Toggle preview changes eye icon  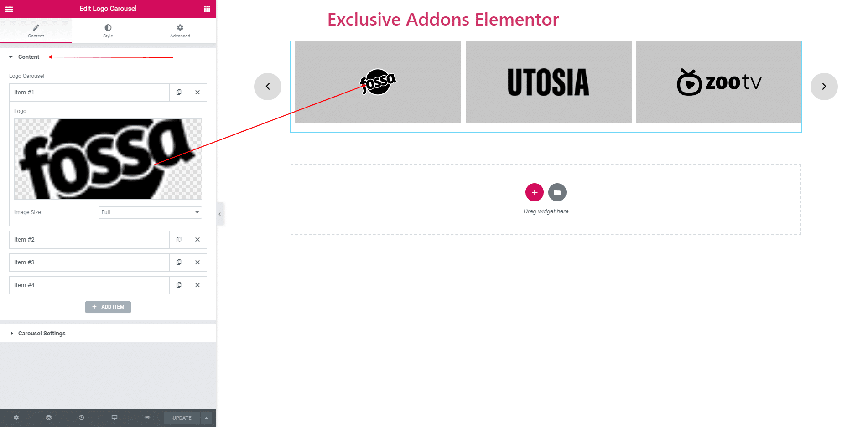[x=147, y=417]
